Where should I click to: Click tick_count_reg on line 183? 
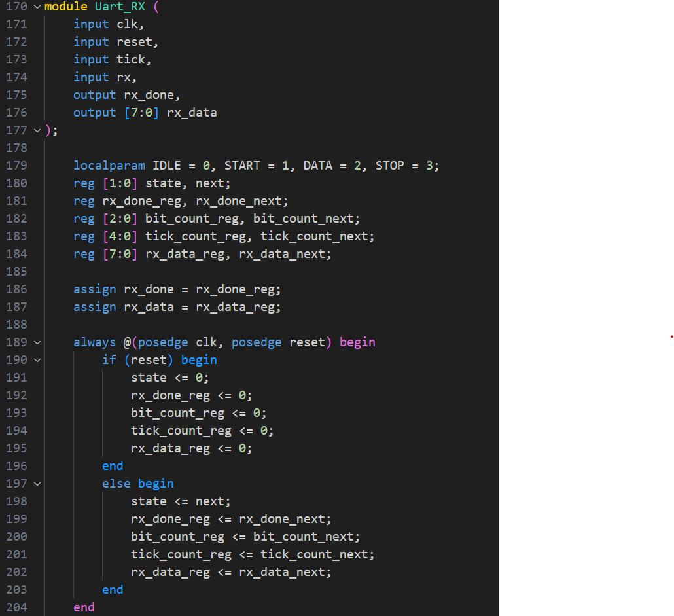[196, 236]
